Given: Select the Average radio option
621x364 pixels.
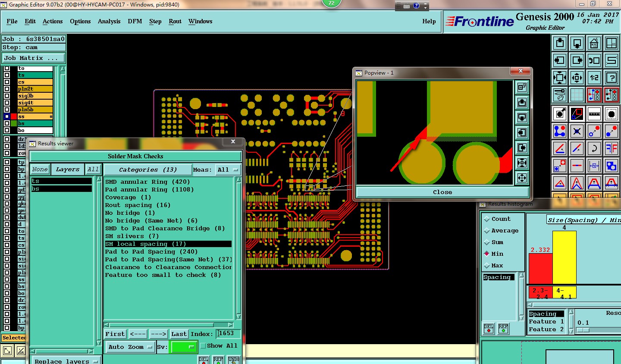Looking at the screenshot, I should click(x=487, y=231).
